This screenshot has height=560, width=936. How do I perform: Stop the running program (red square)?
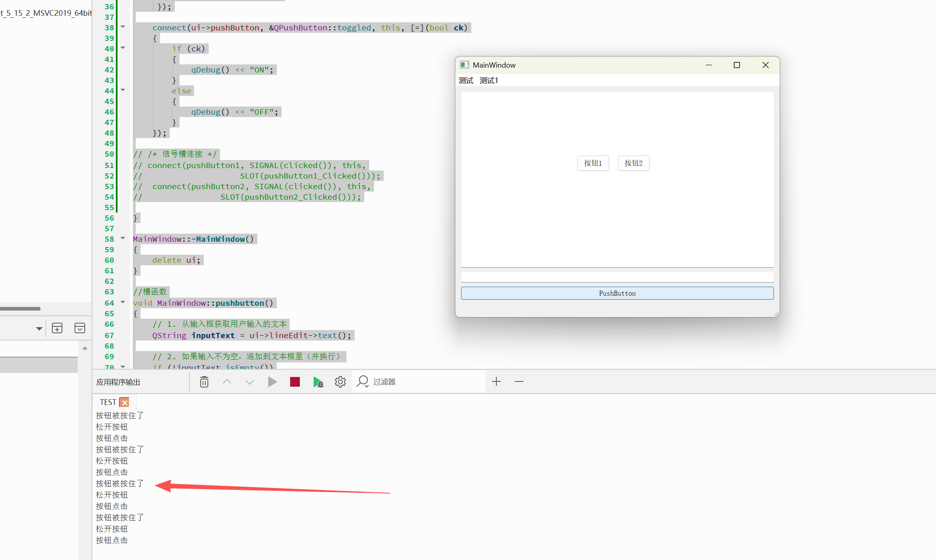click(x=295, y=382)
